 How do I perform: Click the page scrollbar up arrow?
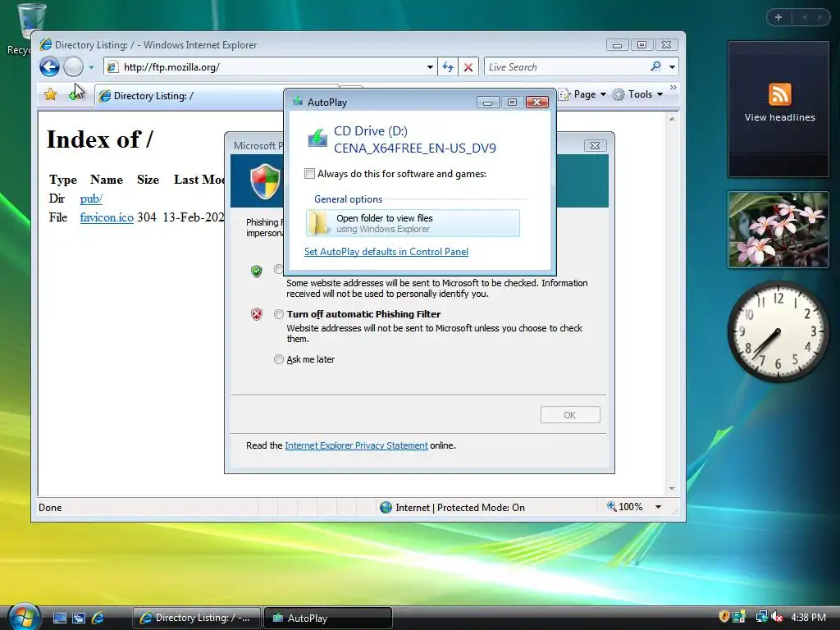coord(672,119)
